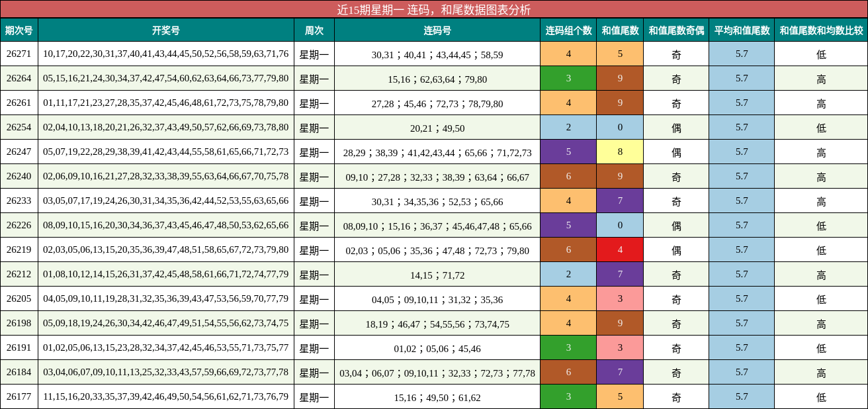This screenshot has width=868, height=409.
Task: Click orange tail value 5 in row 26271
Action: tap(620, 54)
